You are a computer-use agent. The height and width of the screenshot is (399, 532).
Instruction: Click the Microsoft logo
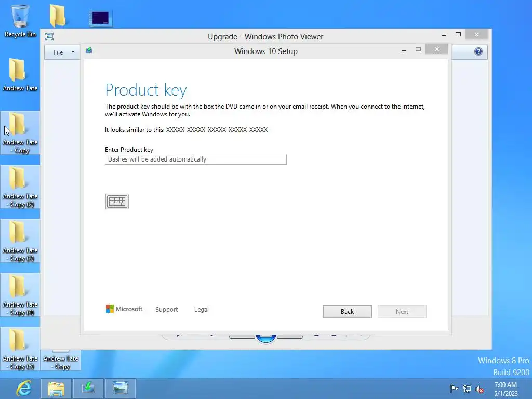124,309
